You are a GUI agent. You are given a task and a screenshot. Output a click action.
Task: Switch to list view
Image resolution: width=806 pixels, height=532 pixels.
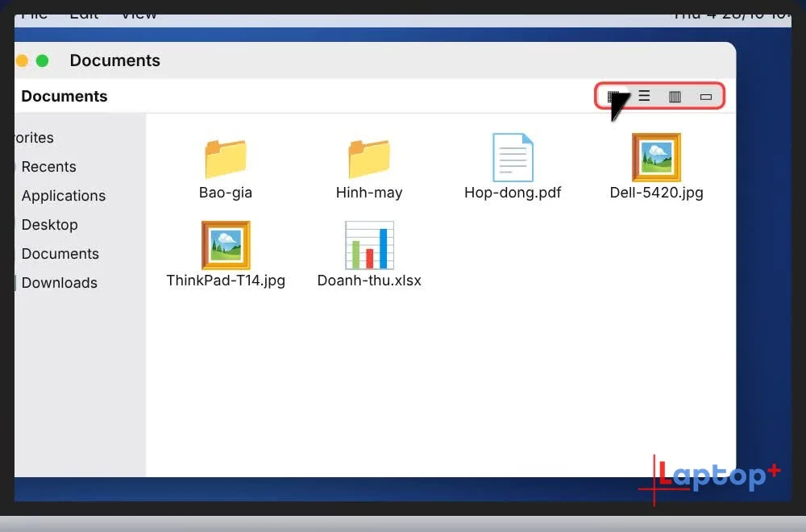(644, 96)
